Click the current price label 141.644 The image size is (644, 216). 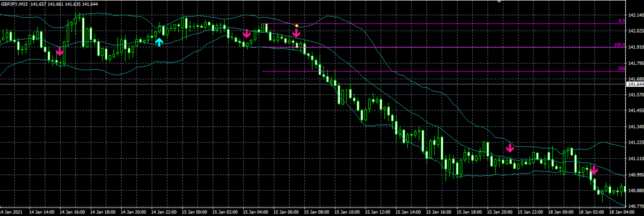point(635,84)
